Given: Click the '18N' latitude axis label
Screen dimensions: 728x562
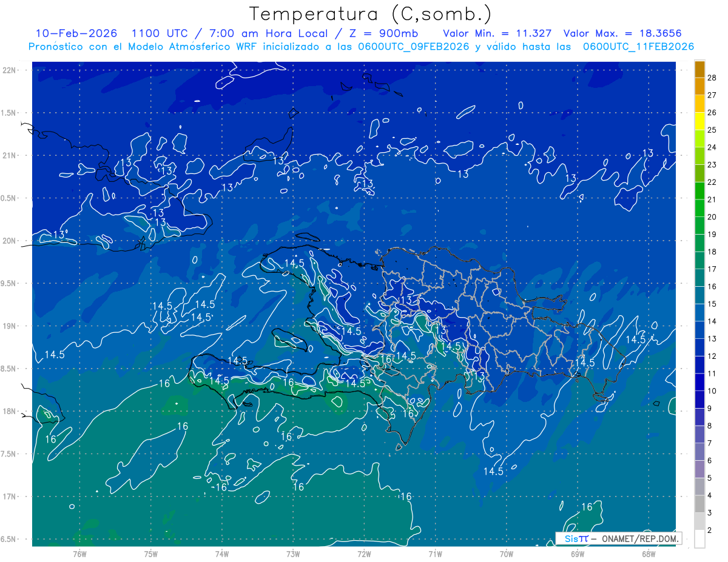Looking at the screenshot, I should tap(10, 412).
